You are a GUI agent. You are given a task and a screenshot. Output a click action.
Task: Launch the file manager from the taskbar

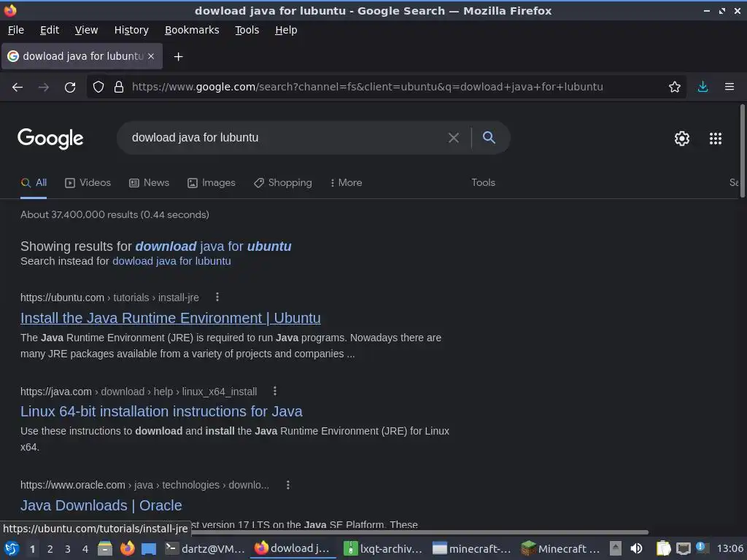(105, 548)
